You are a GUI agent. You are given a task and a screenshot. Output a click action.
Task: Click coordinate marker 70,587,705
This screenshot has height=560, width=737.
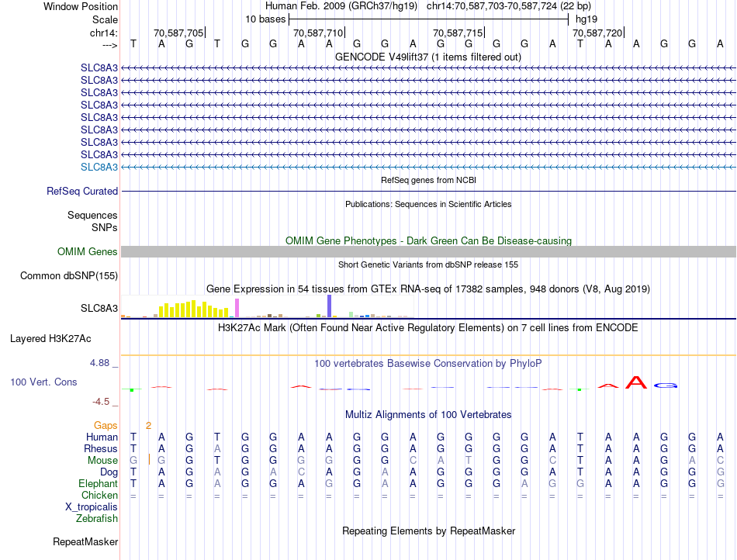tap(178, 33)
